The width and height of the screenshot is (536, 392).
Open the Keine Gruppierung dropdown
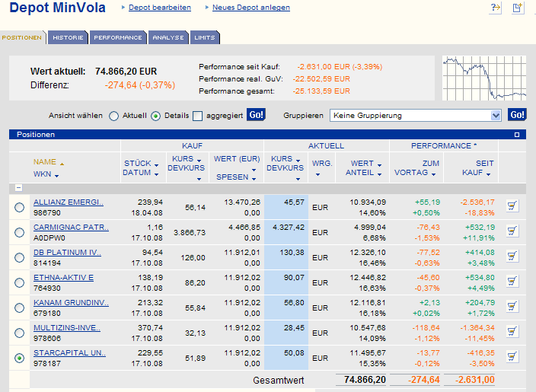click(x=416, y=116)
